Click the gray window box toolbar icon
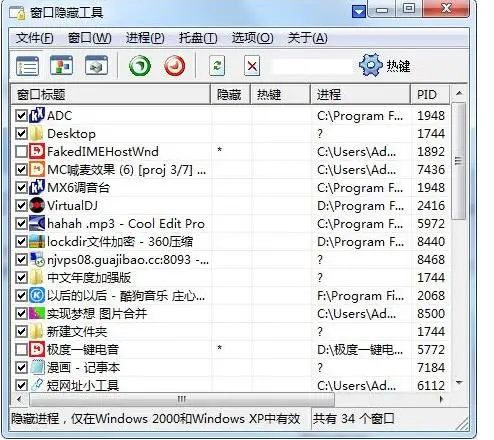This screenshot has height=440, width=494. pyautogui.click(x=97, y=65)
